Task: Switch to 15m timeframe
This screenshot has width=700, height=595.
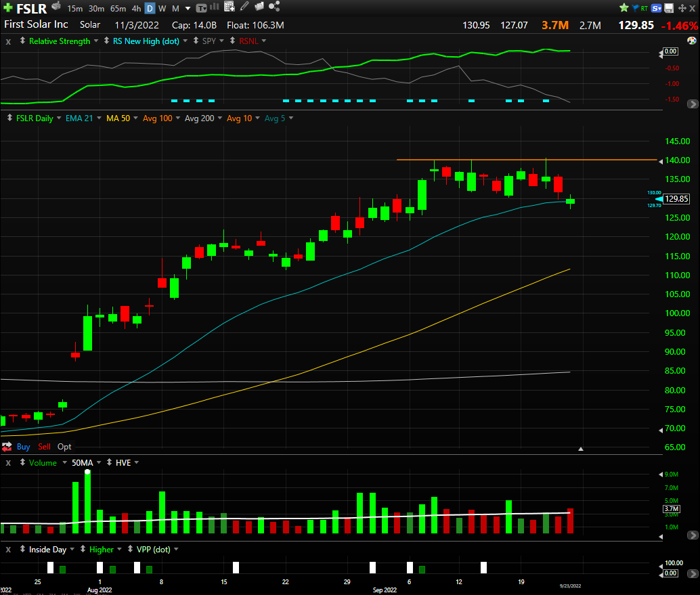Action: pyautogui.click(x=75, y=9)
